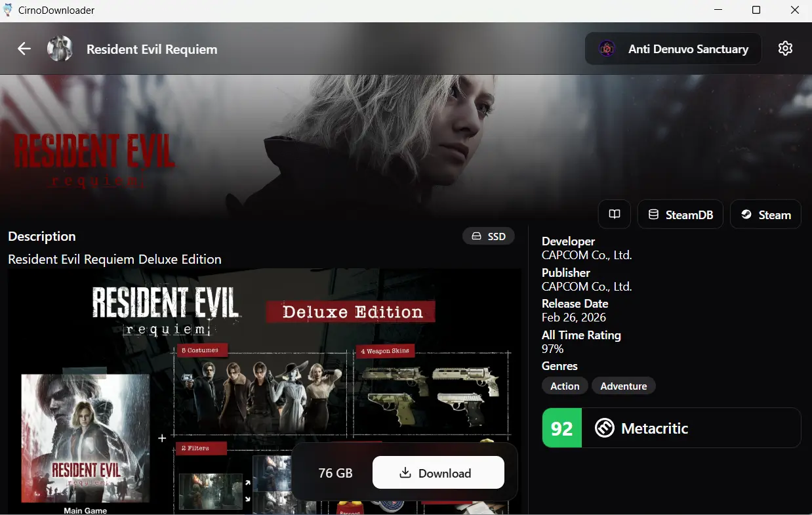Click the CirnoDownloader app icon in title bar
The width and height of the screenshot is (812, 515).
click(8, 10)
